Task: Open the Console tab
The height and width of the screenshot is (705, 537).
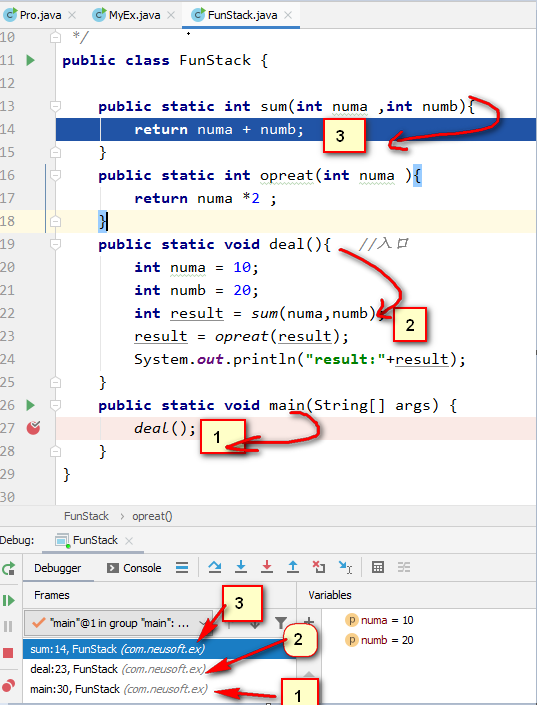Action: 134,568
